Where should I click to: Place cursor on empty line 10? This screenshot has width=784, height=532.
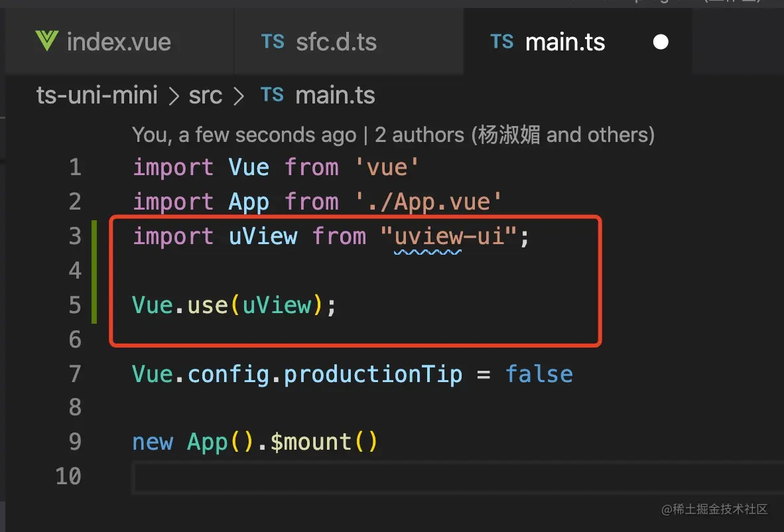pyautogui.click(x=458, y=478)
